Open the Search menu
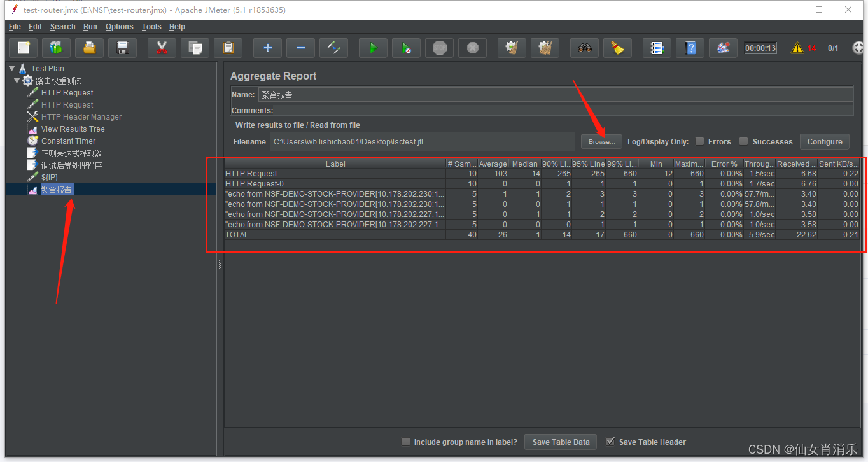868x462 pixels. (x=63, y=27)
